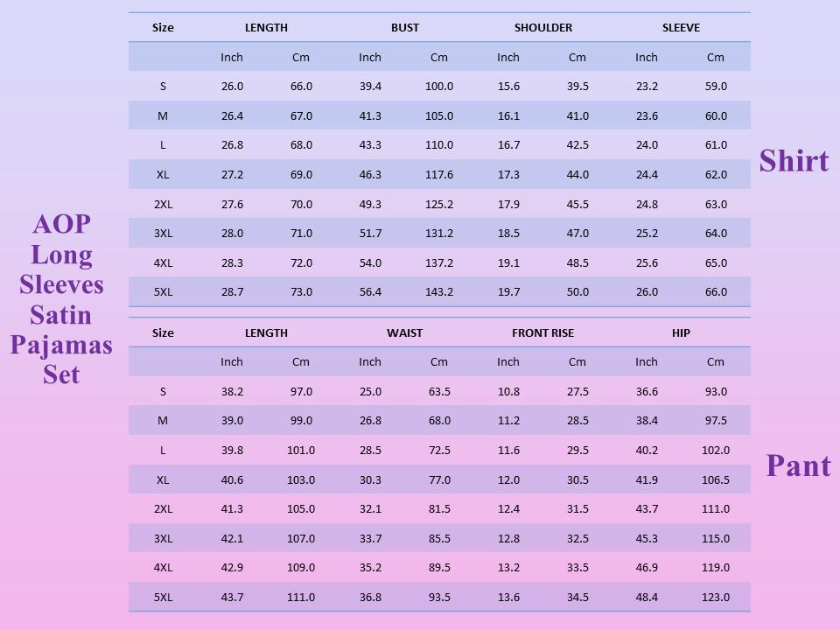Select the AOP Long Sleeves Satin Pajamas title
This screenshot has width=840, height=630.
coord(61,299)
